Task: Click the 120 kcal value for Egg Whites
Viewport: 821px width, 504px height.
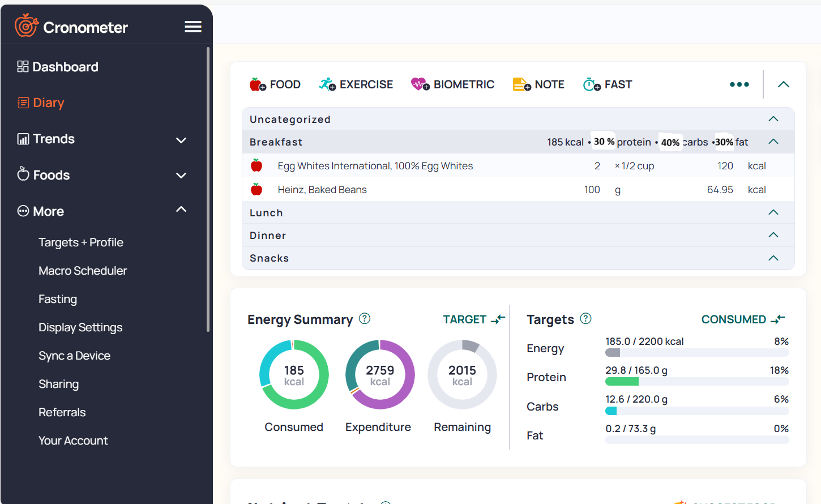Action: (x=725, y=166)
